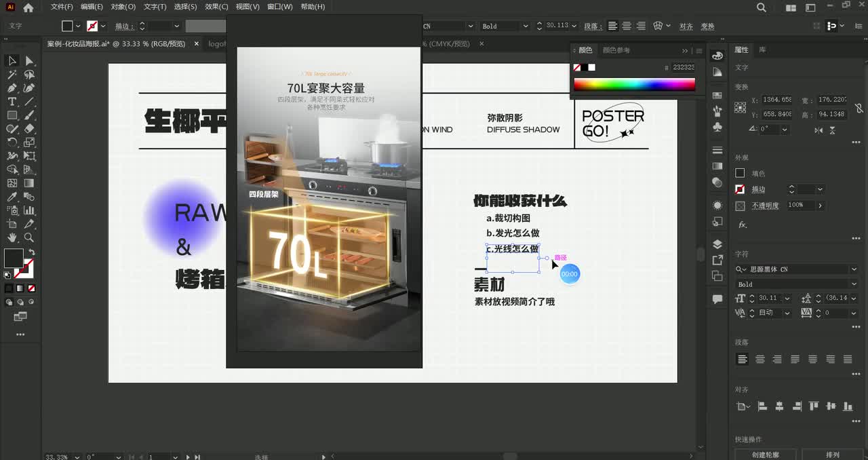Pick the Paintbrush tool
This screenshot has height=460, width=868.
(x=29, y=115)
